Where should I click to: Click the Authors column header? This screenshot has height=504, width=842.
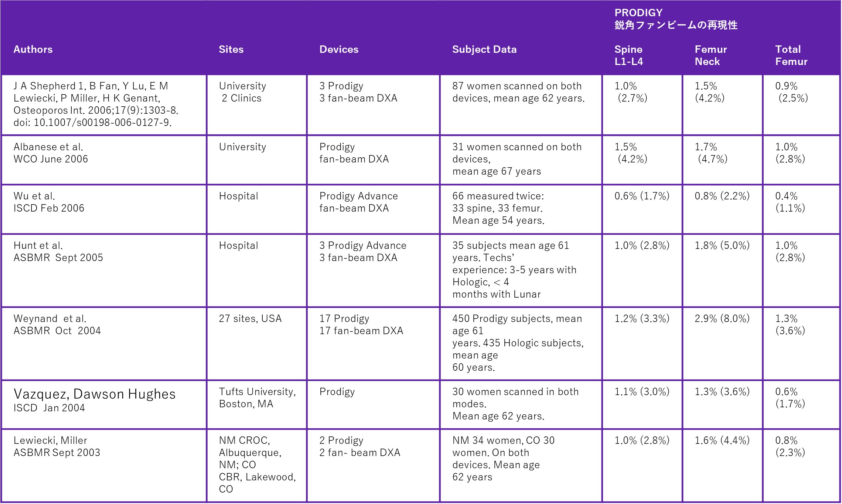pyautogui.click(x=33, y=49)
